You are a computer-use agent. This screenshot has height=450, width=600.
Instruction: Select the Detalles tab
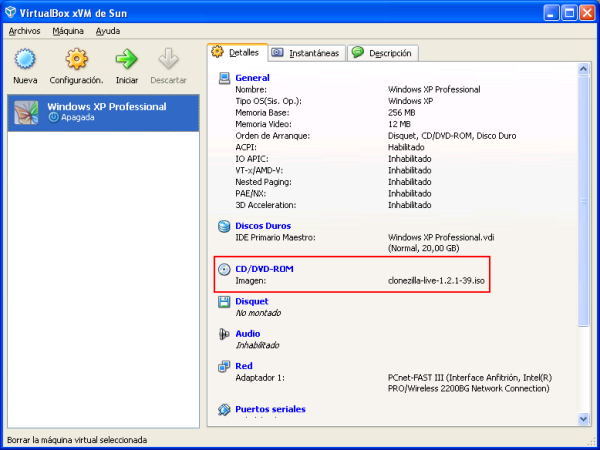point(236,52)
